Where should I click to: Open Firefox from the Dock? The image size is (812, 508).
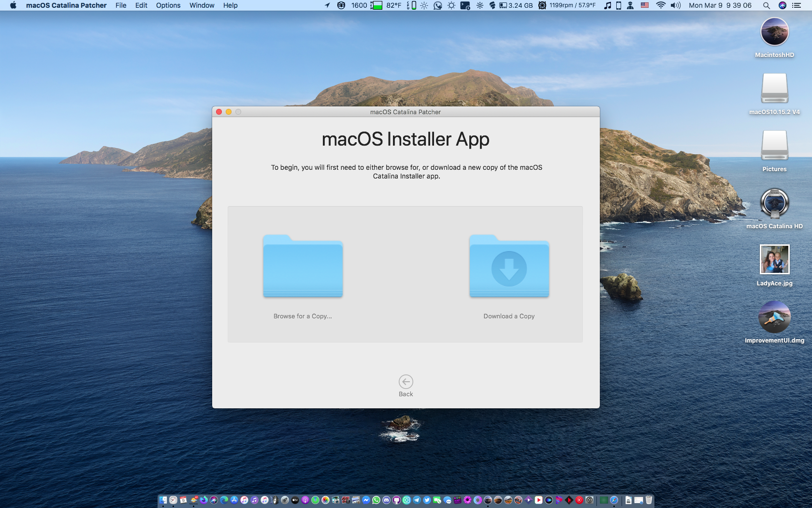203,500
